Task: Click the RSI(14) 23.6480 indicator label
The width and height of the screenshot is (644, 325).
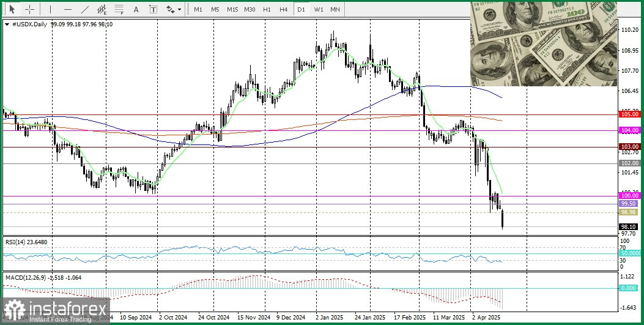Action: [26, 242]
